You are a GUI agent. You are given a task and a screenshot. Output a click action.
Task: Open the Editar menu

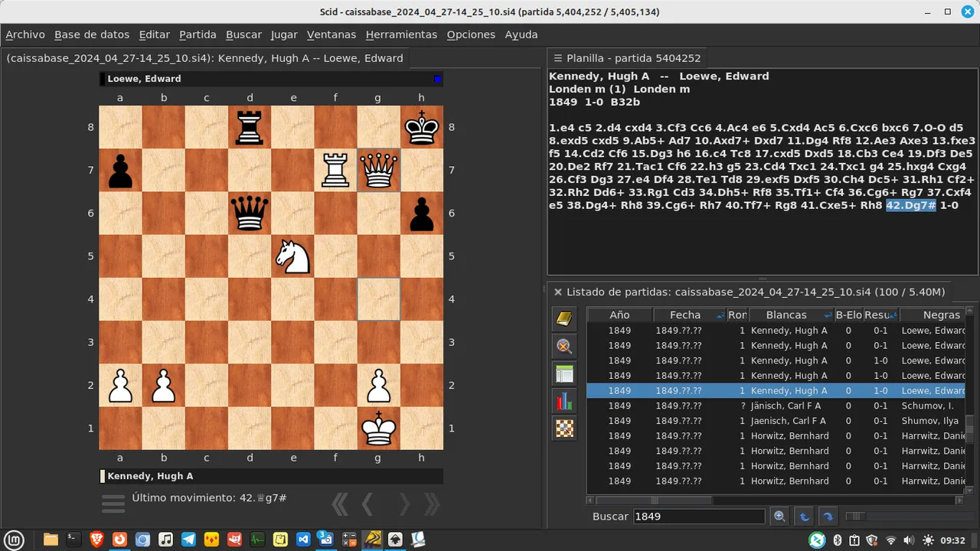click(x=155, y=34)
